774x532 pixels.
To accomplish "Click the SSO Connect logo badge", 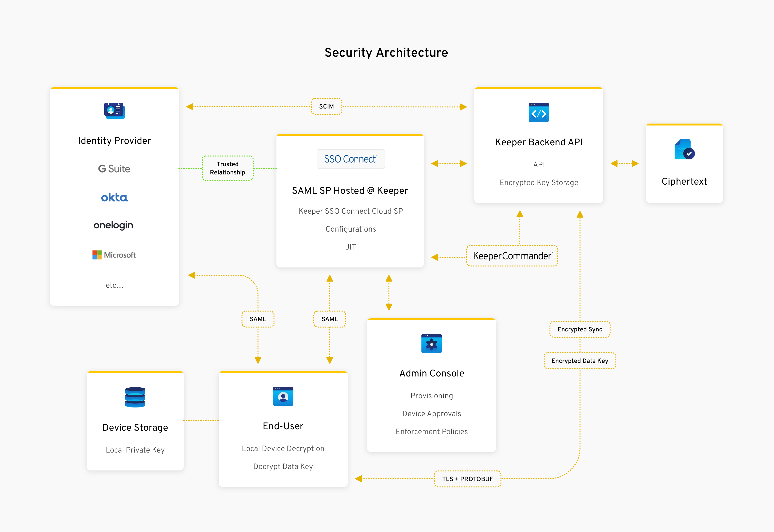I will click(x=351, y=159).
